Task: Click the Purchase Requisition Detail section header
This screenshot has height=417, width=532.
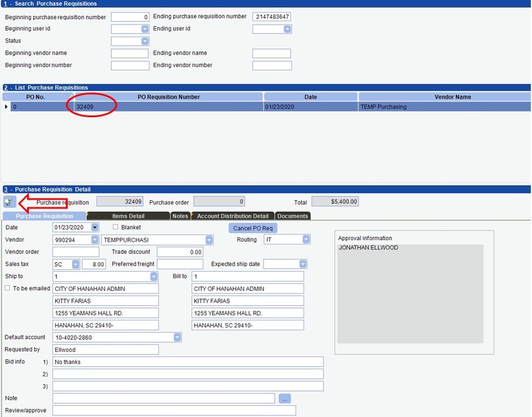Action: pos(266,190)
